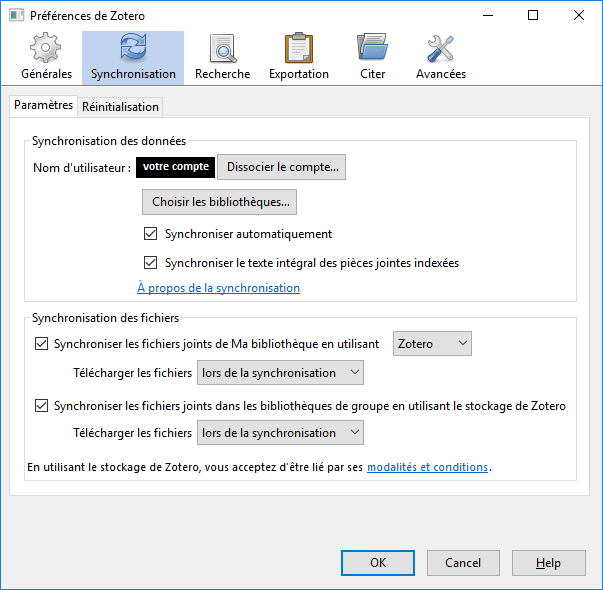Click Dissocier le compte button
The height and width of the screenshot is (590, 603).
(x=283, y=167)
